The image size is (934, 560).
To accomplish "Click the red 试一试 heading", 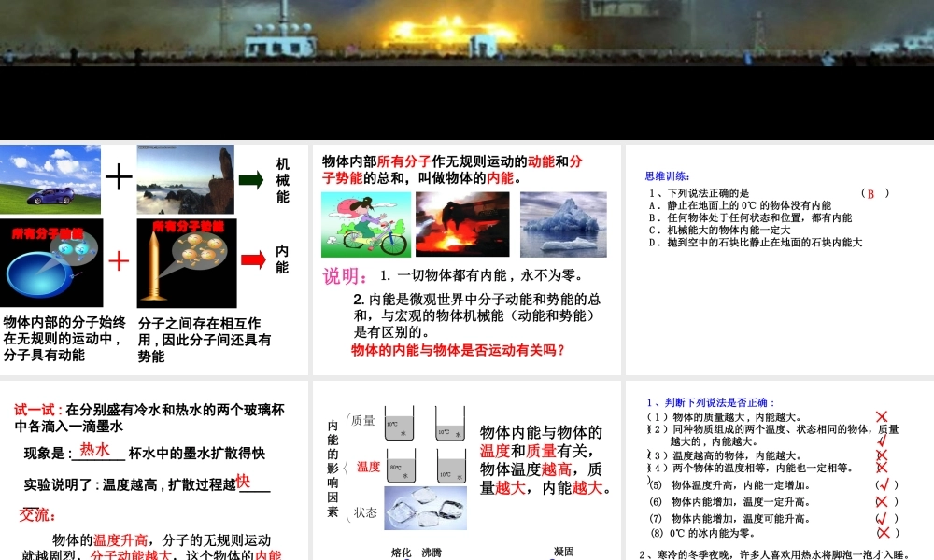I will (x=38, y=410).
